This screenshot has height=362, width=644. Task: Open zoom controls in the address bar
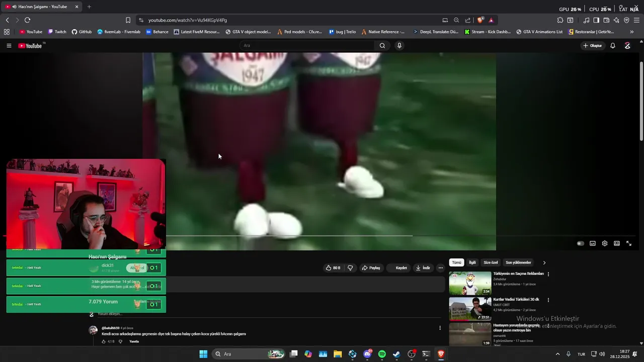pos(456,20)
